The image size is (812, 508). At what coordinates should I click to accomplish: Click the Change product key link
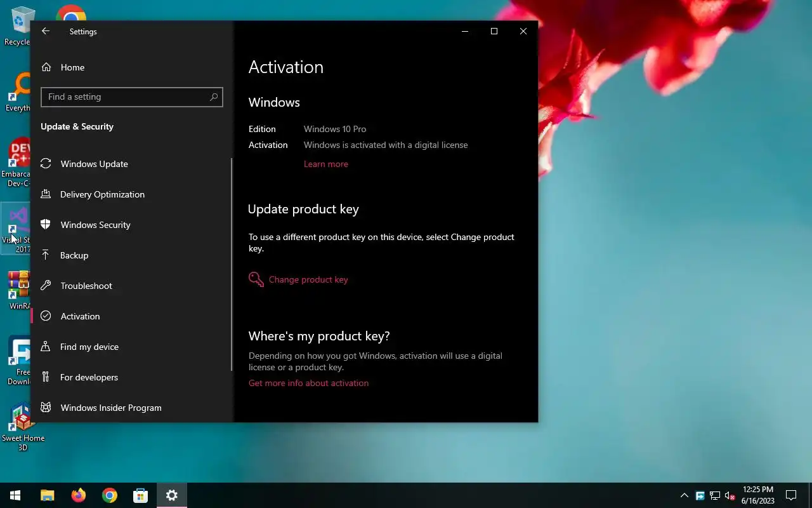308,279
